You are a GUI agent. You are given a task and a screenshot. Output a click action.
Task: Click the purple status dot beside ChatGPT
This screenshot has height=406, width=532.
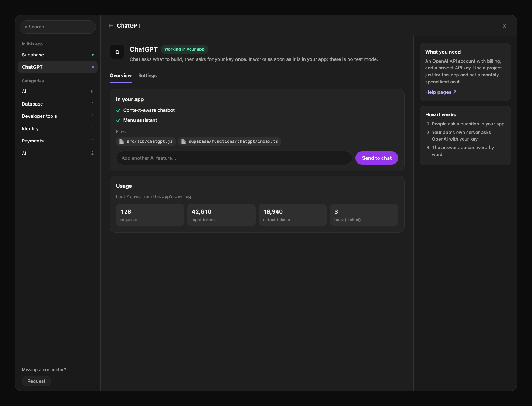click(x=93, y=67)
